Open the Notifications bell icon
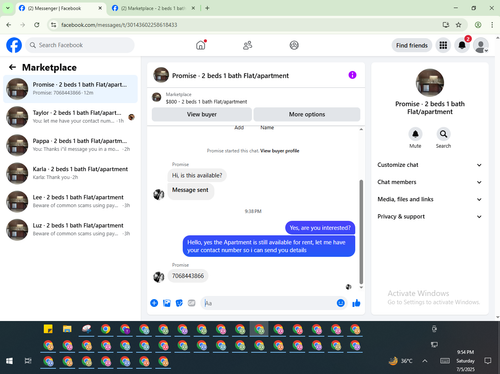 point(462,45)
